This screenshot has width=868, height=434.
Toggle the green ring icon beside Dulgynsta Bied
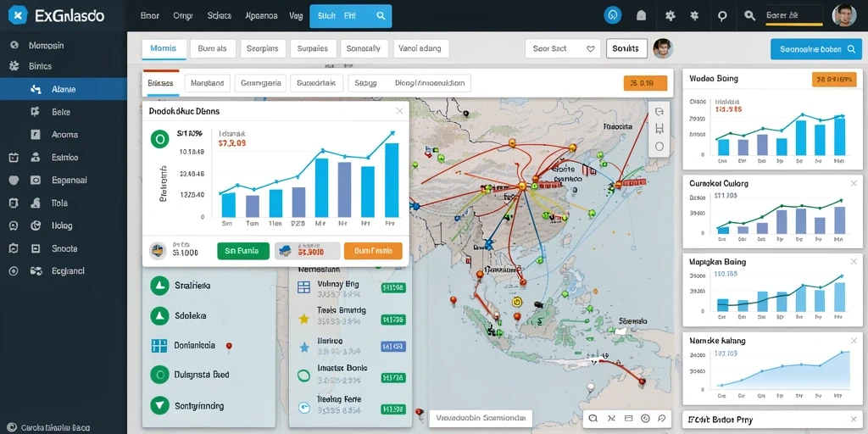pos(159,375)
